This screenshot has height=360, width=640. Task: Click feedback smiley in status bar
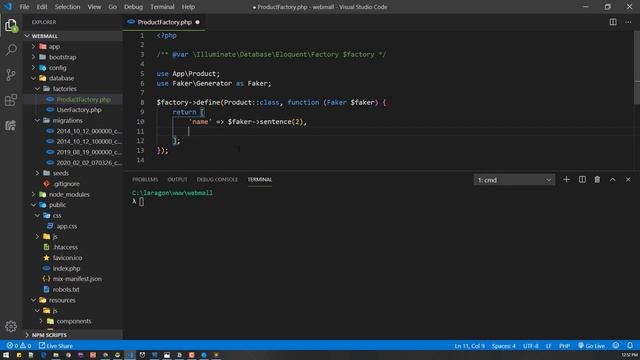coord(616,346)
